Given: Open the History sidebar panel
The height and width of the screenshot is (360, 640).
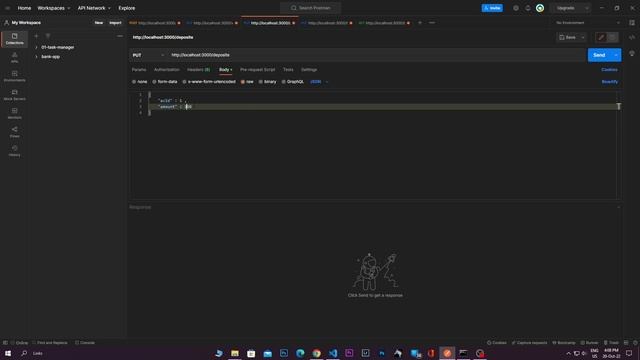Looking at the screenshot, I should click(14, 151).
